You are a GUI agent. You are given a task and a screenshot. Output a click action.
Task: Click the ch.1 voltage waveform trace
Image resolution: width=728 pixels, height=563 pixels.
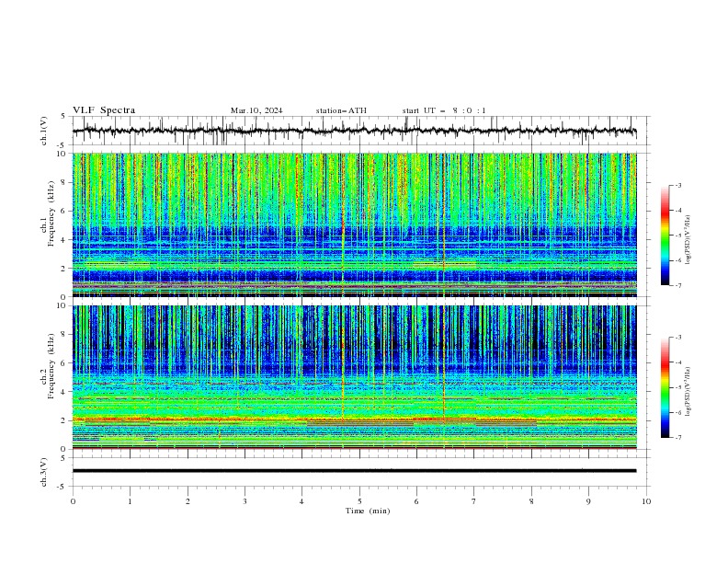pos(354,131)
